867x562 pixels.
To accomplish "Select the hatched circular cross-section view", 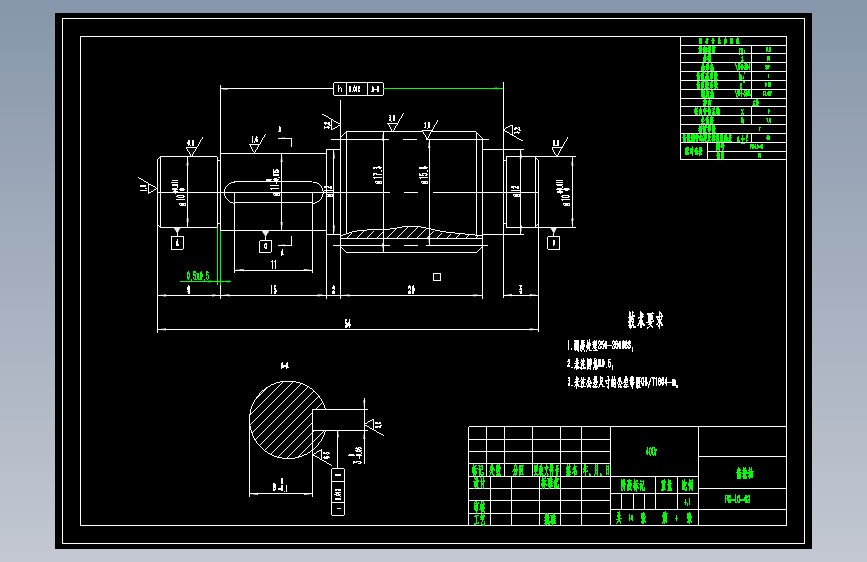I will coord(287,419).
